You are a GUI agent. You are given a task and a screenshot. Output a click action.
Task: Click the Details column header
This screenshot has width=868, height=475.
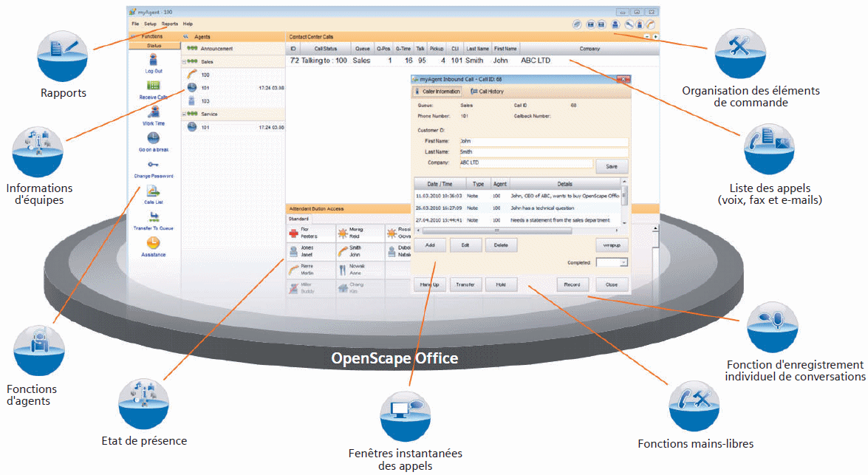564,184
